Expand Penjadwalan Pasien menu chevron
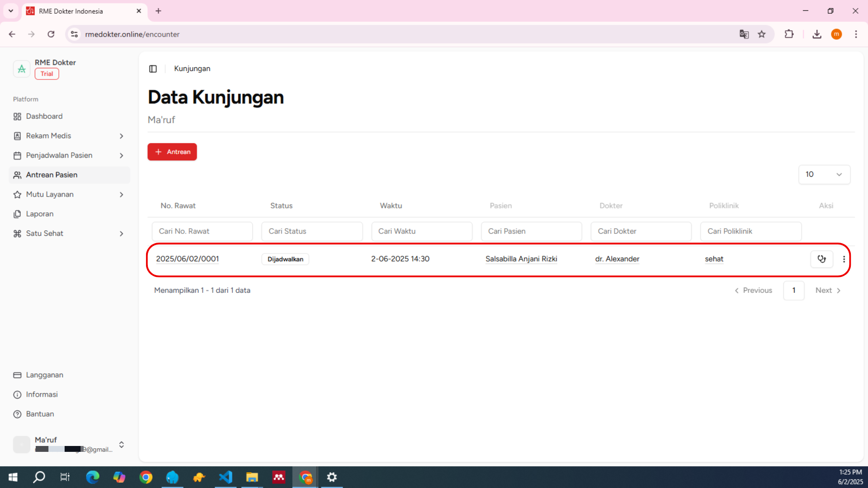 121,155
